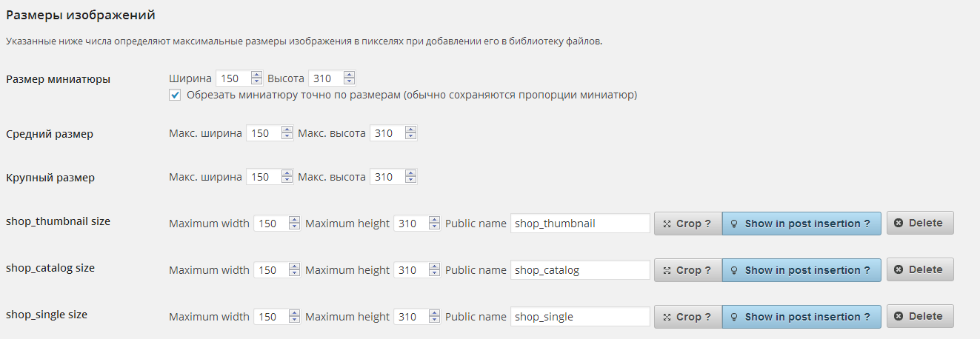
Task: Focus the thumbnail height number field
Action: click(x=325, y=78)
